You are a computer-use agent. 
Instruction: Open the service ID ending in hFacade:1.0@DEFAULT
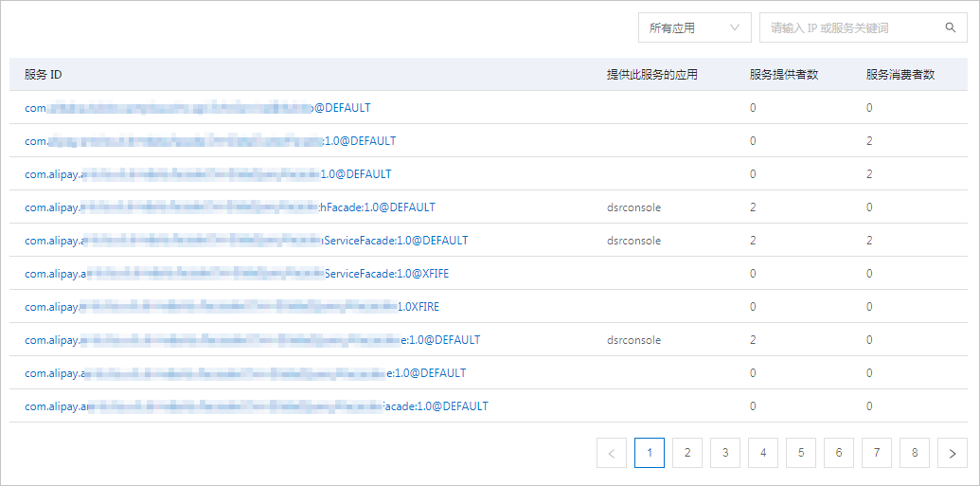pos(230,207)
